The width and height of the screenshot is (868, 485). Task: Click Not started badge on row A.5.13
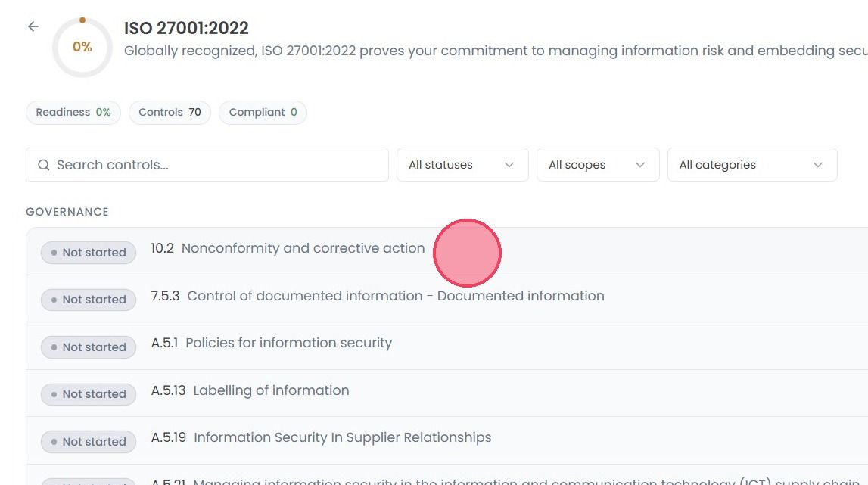(89, 394)
